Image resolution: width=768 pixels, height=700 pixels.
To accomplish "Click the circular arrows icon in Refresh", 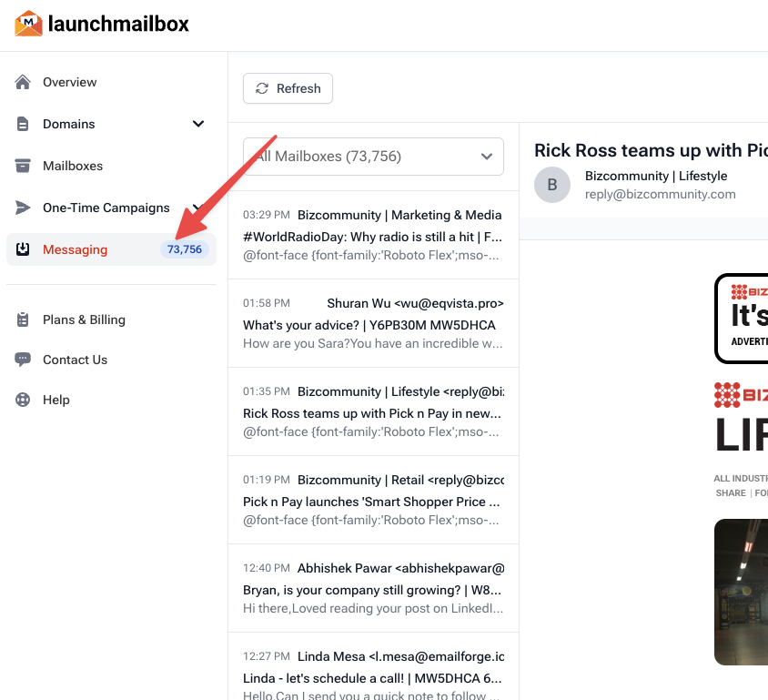I will (262, 88).
